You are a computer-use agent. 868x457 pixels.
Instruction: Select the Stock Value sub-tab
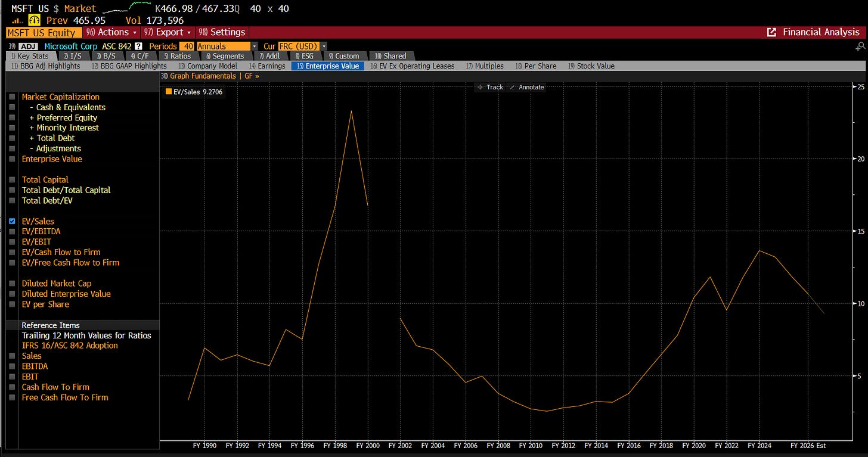(x=591, y=66)
